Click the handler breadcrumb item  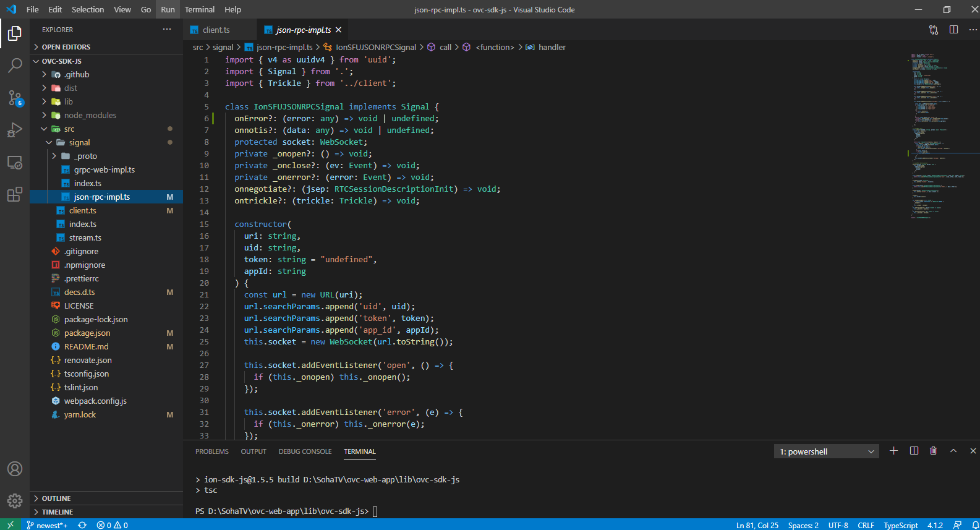[552, 47]
